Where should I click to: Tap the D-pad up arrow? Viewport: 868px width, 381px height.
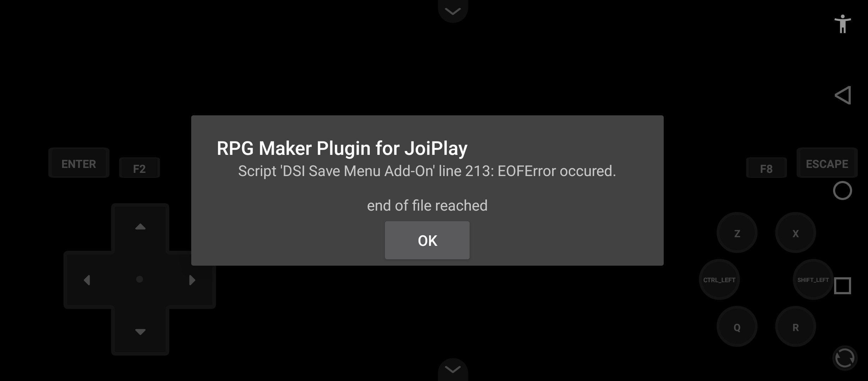pyautogui.click(x=140, y=227)
